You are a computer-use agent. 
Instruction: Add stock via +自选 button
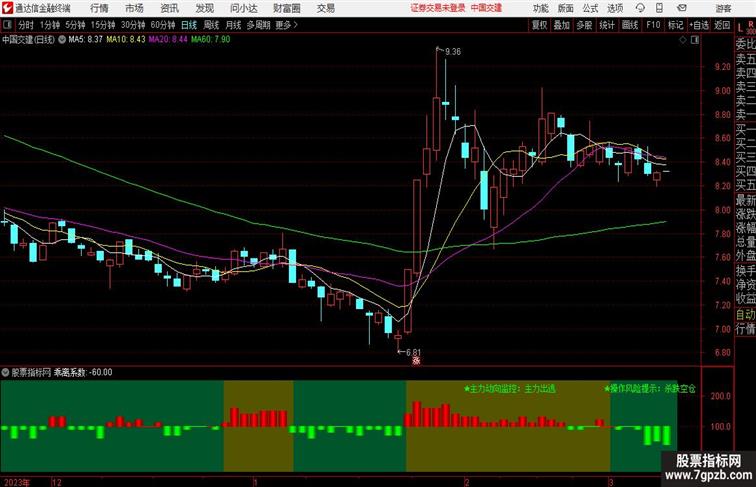point(699,25)
